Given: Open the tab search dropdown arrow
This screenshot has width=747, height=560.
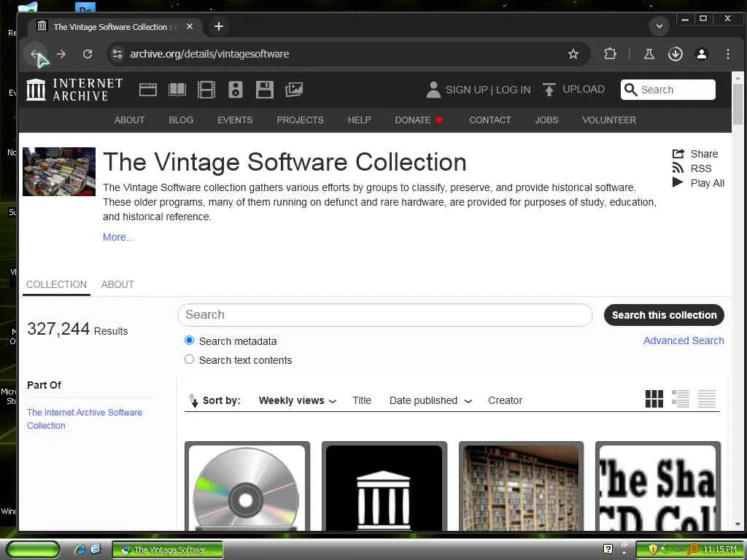Looking at the screenshot, I should point(659,26).
